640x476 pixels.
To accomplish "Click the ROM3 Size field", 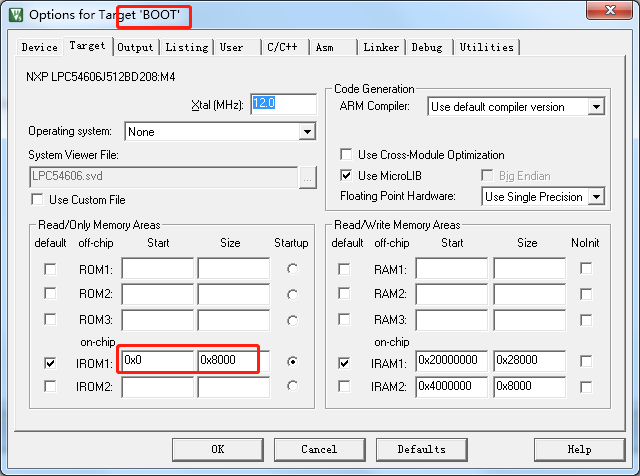I will click(x=234, y=320).
